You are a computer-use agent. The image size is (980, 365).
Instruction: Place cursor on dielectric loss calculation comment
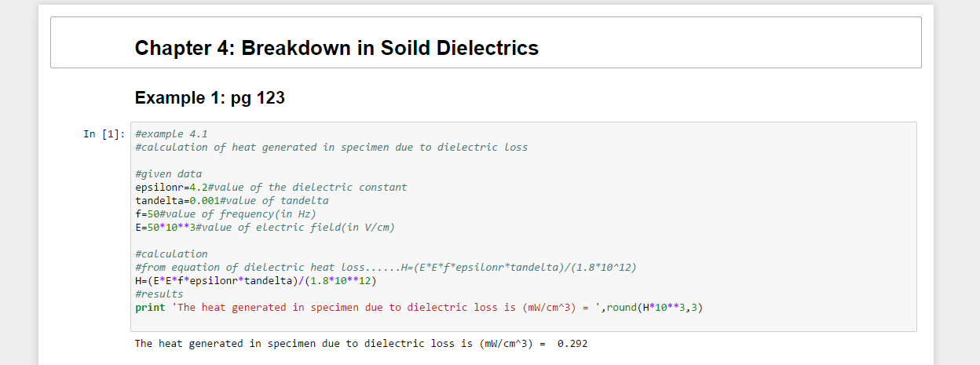coord(331,147)
